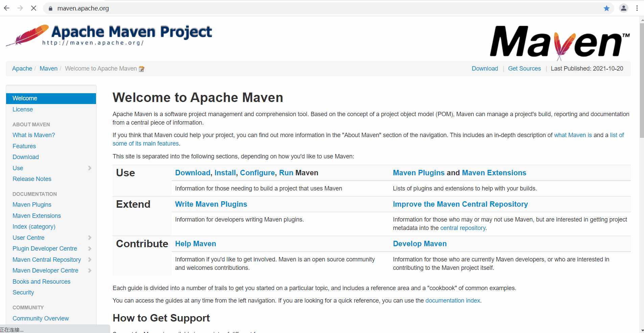This screenshot has width=644, height=333.
Task: Click Download link in Use row
Action: (193, 173)
